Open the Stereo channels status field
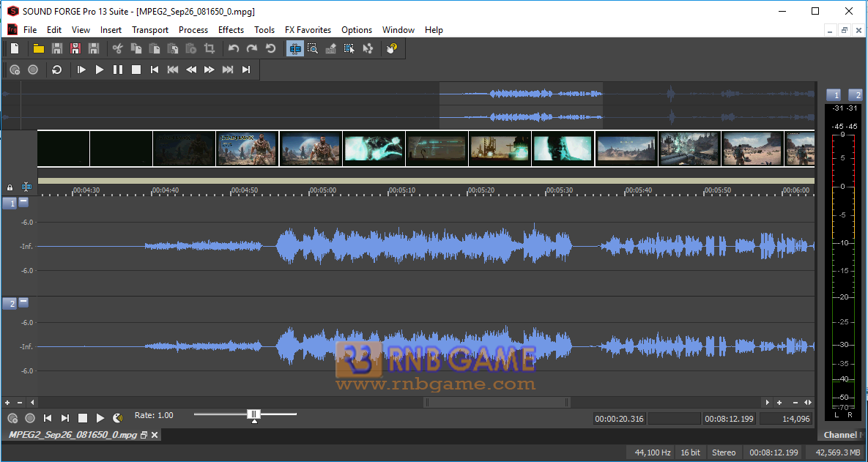The height and width of the screenshot is (462, 868). 724,452
